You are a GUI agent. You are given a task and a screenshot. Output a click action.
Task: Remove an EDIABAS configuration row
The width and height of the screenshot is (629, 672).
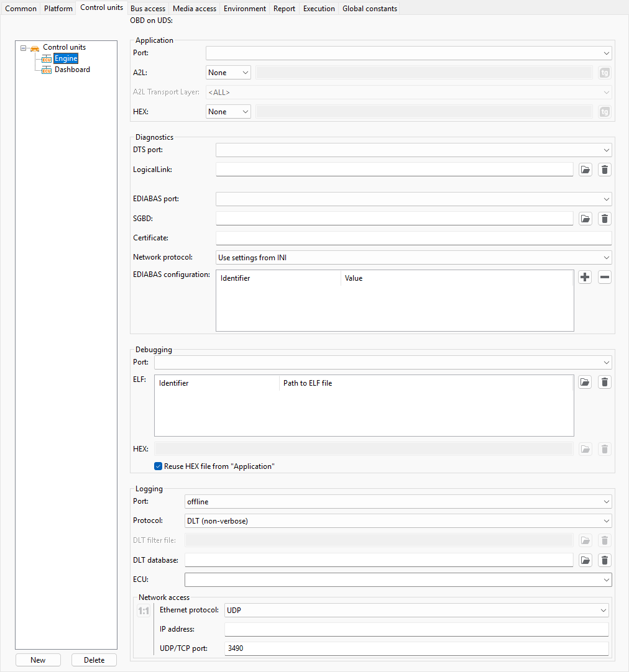coord(605,277)
